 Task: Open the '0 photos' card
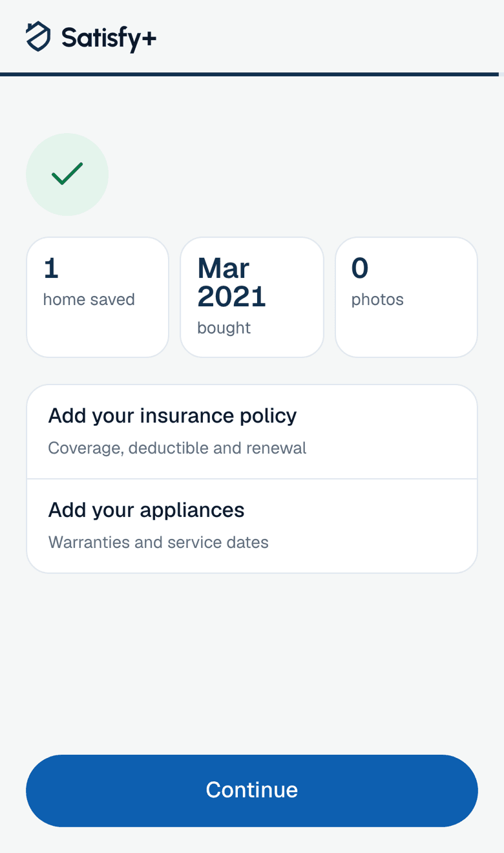[x=406, y=297]
